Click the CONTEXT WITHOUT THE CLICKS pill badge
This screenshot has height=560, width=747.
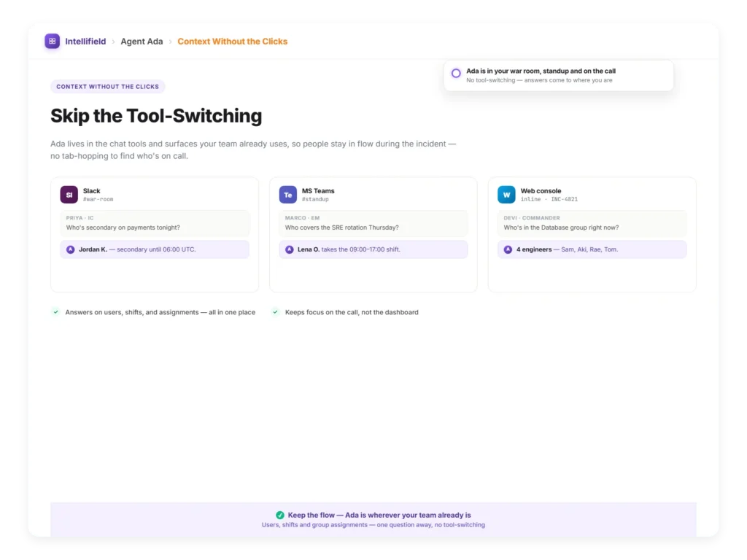108,87
